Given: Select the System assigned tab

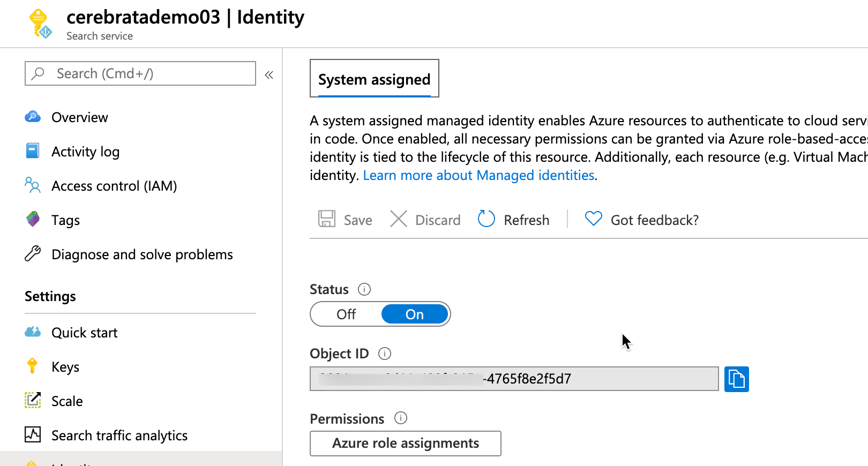Looking at the screenshot, I should coord(374,79).
